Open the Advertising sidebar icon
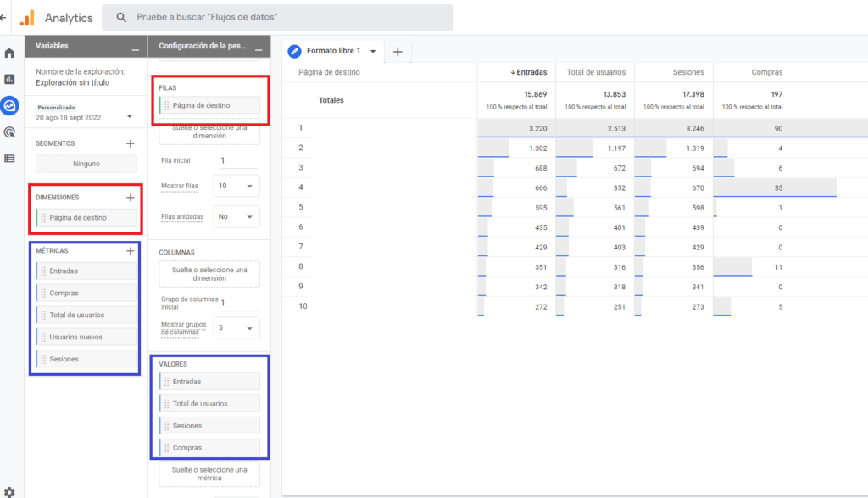868x498 pixels. coord(9,131)
